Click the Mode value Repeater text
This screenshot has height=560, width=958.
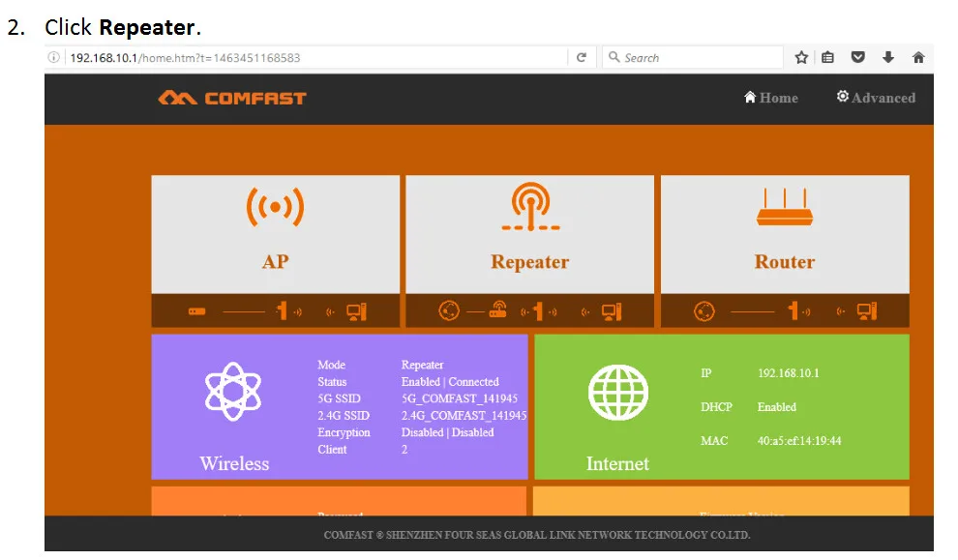tap(422, 365)
